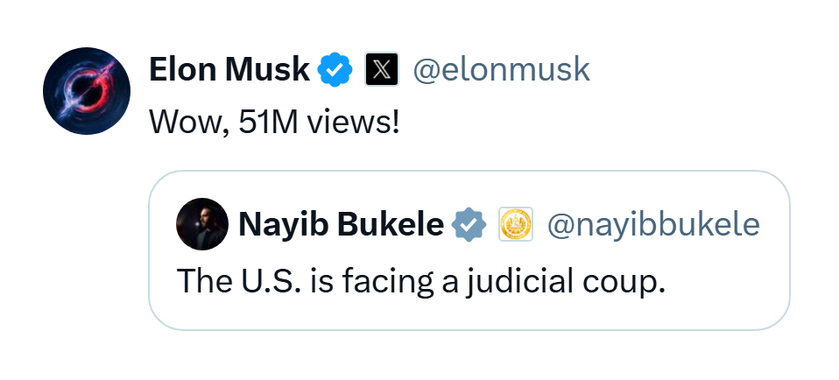Image resolution: width=839 pixels, height=380 pixels.
Task: Visit the @nayibbukele handle link
Action: 653,225
